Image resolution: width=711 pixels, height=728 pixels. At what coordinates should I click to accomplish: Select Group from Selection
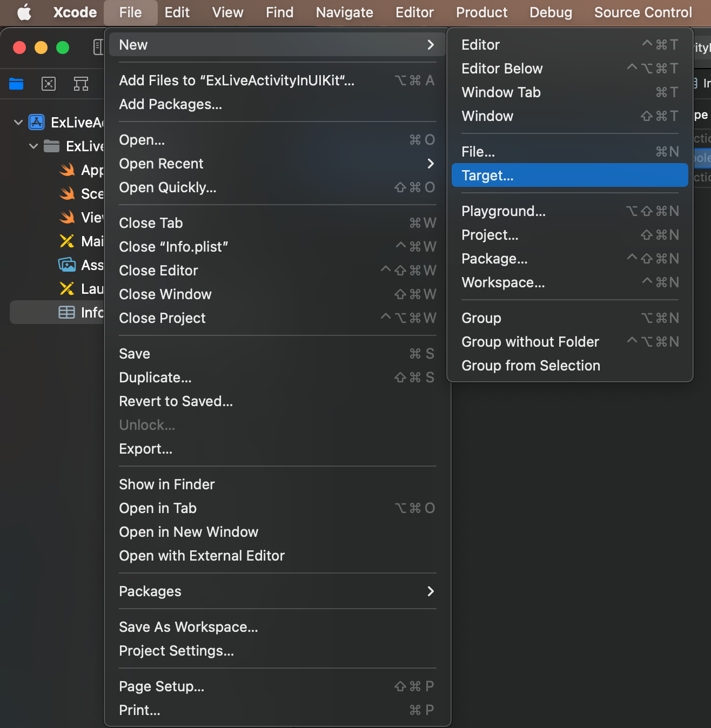[570, 366]
